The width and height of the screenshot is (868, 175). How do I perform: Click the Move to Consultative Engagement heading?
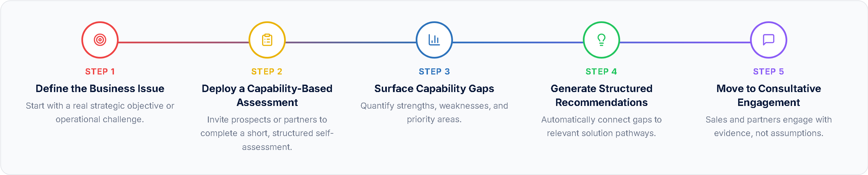pos(769,95)
